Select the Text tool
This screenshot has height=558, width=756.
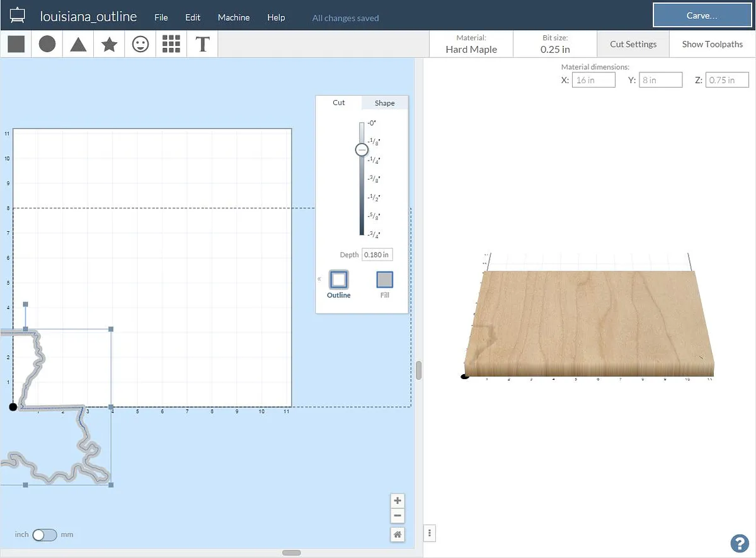point(202,44)
